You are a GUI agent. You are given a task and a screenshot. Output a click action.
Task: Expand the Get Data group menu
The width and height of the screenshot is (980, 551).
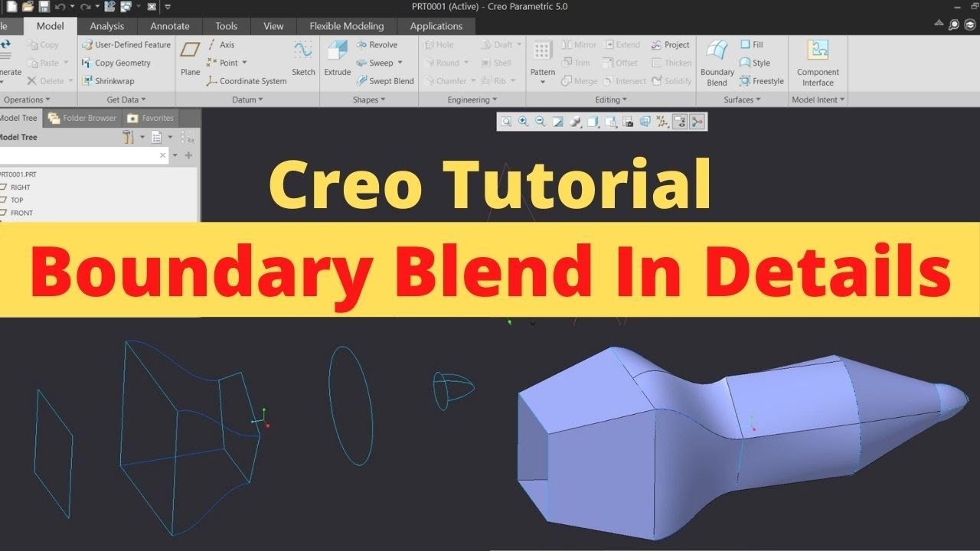(126, 99)
